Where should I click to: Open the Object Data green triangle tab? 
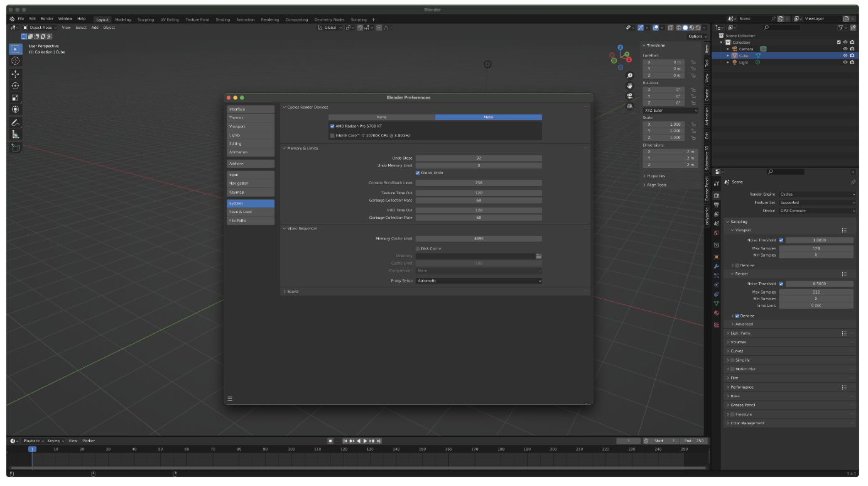pos(717,304)
